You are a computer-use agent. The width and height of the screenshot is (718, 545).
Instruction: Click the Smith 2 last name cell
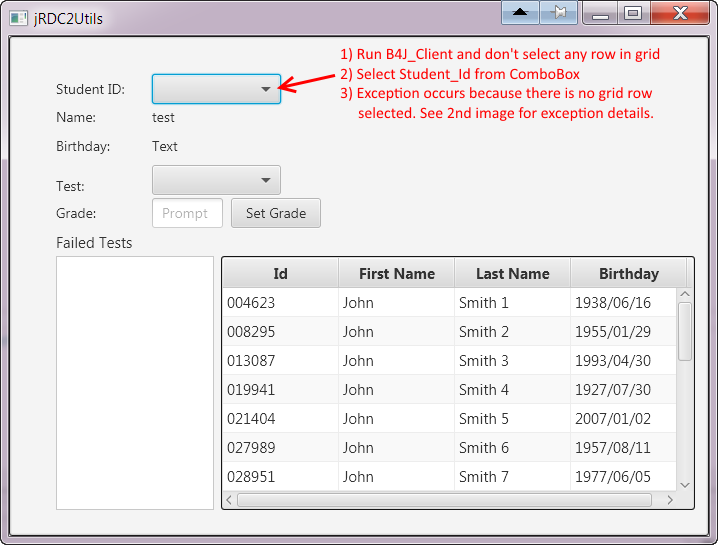[512, 331]
